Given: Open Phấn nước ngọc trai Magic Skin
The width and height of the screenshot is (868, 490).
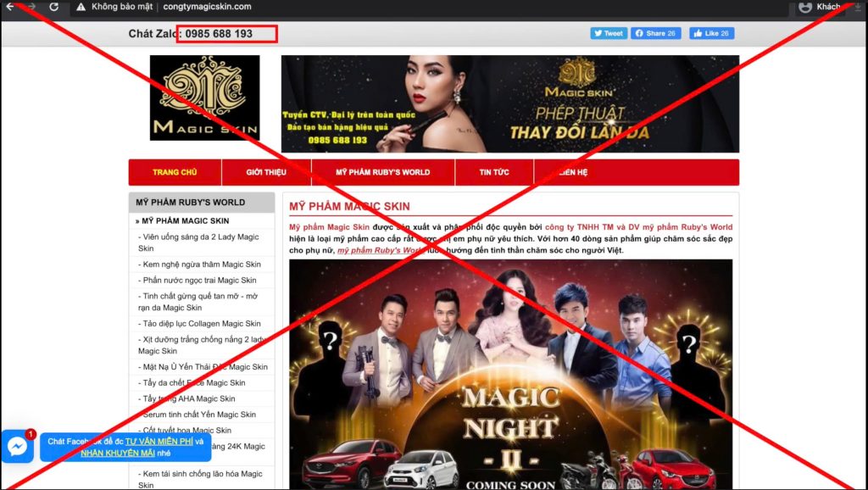Looking at the screenshot, I should pyautogui.click(x=199, y=281).
